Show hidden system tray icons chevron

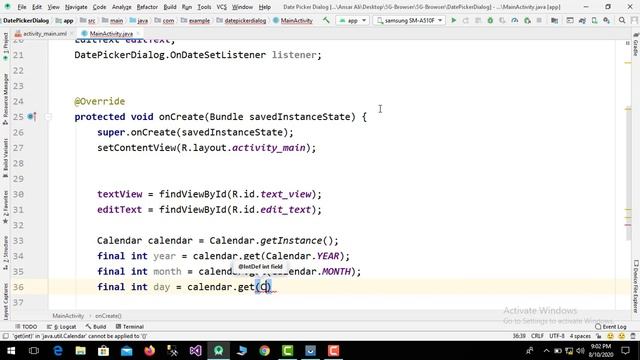pyautogui.click(x=546, y=351)
